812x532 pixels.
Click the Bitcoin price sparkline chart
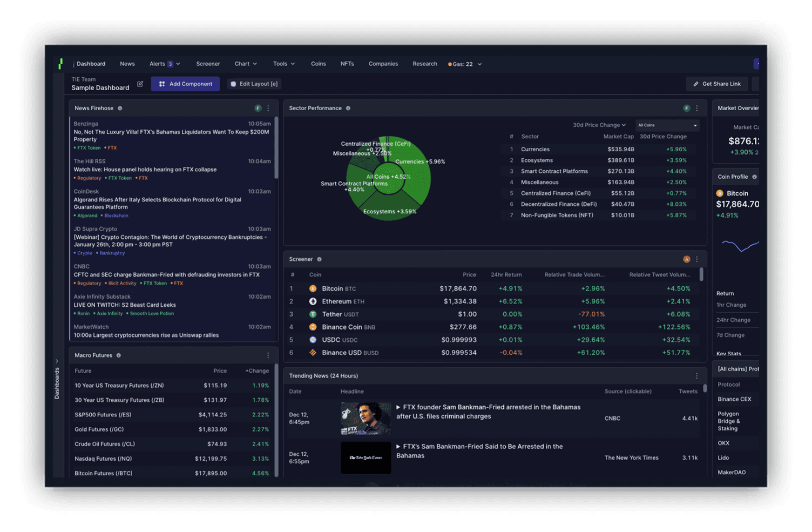[x=740, y=246]
